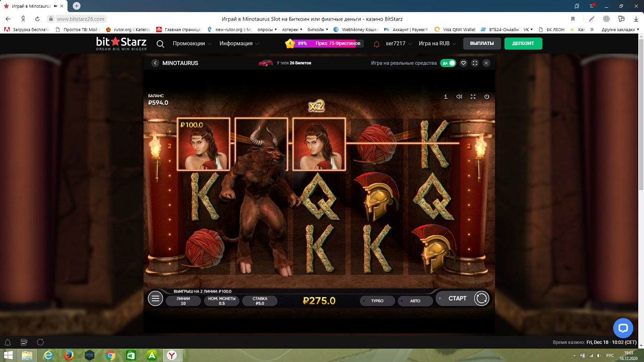Go back in browser history

8,19
